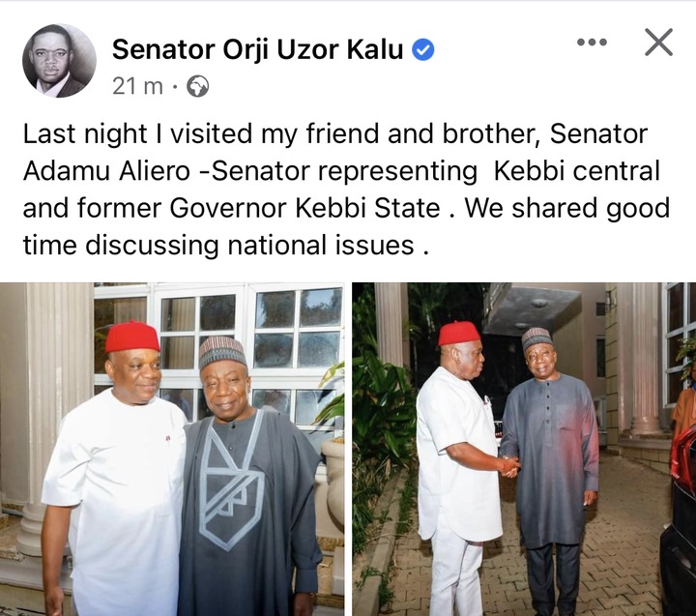Click the blue verified badge
696x616 pixels.
pos(423,49)
